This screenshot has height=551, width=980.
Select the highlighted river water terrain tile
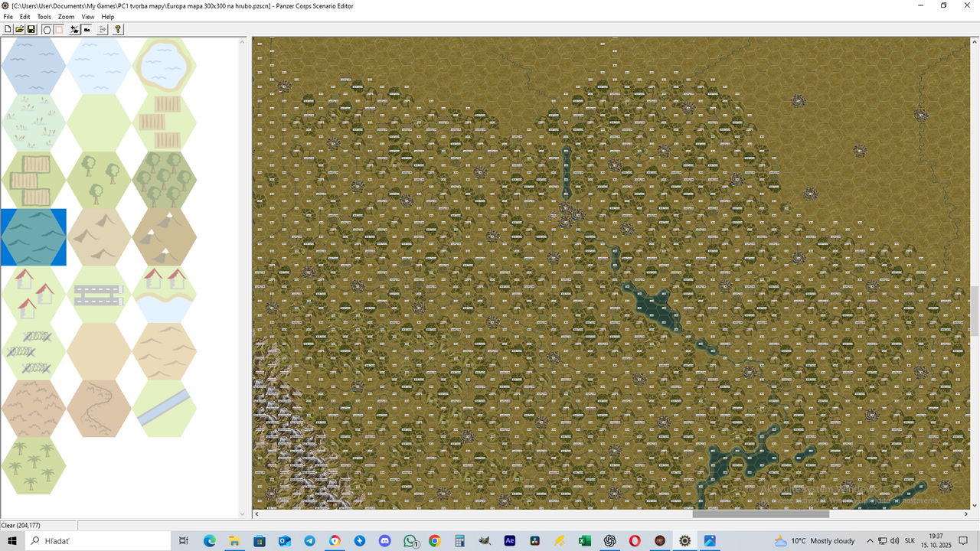[x=34, y=237]
